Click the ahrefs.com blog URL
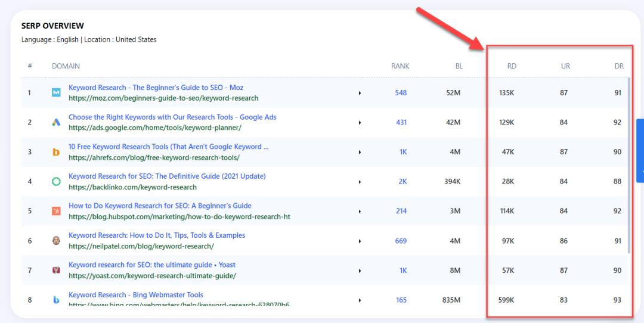The image size is (644, 323). 154,157
